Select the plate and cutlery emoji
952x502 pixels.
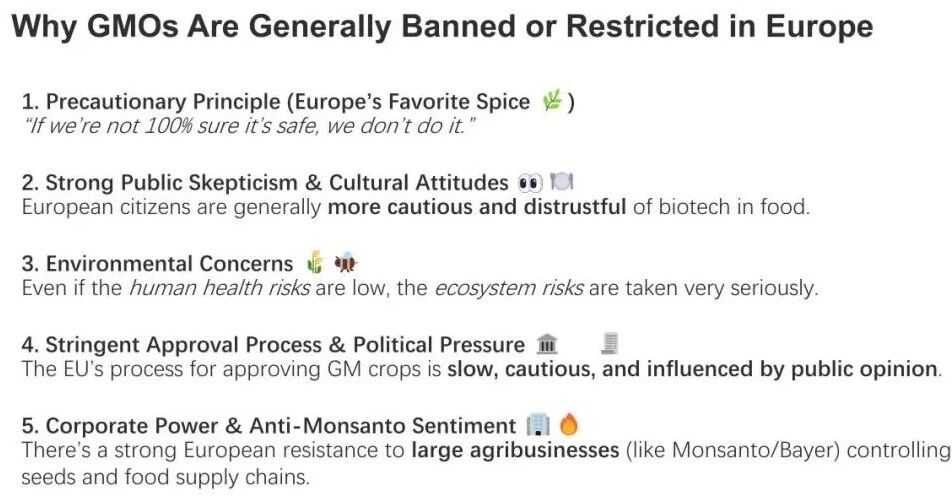click(x=561, y=183)
